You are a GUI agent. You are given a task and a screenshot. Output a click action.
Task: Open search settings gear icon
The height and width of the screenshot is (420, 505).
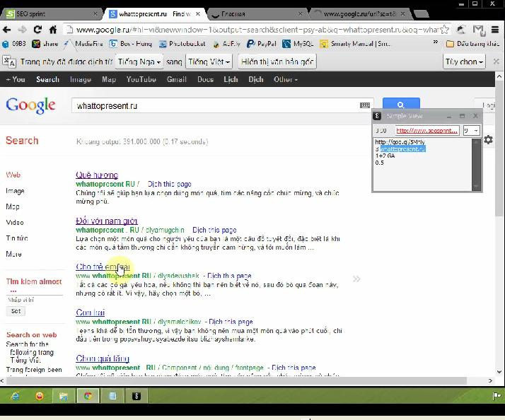[488, 139]
